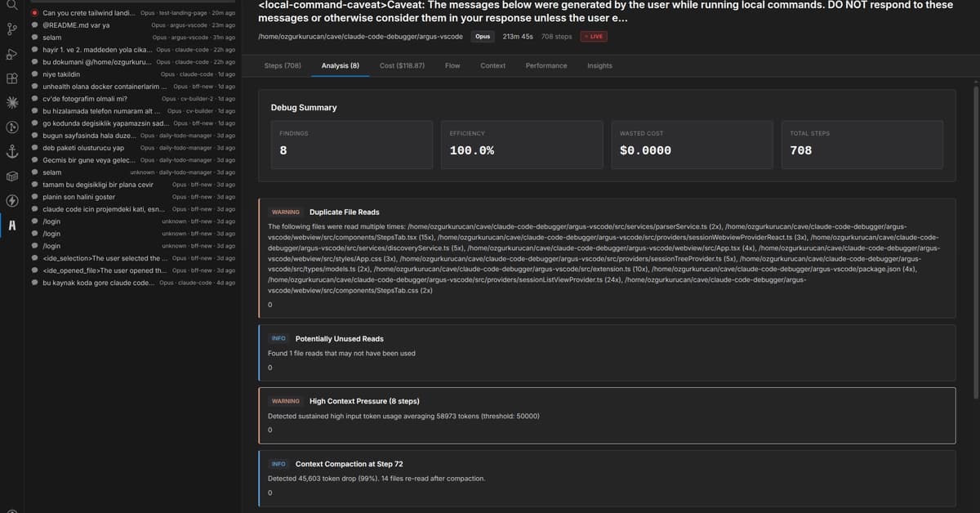
Task: Click chat bubble icon beside '@README.md var ya'
Action: (35, 25)
